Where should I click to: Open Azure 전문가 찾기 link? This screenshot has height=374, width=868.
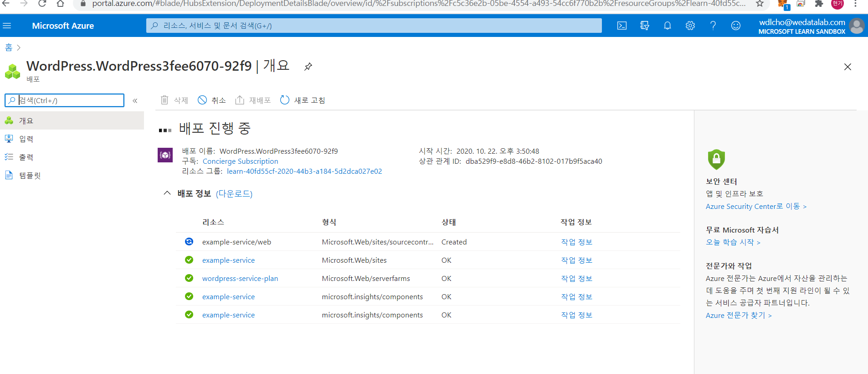[739, 315]
